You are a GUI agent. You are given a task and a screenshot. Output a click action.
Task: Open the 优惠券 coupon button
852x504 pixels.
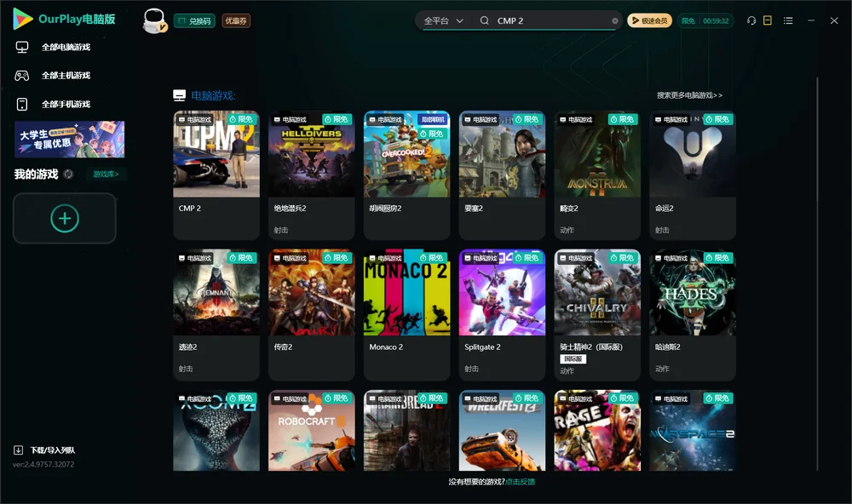(236, 20)
